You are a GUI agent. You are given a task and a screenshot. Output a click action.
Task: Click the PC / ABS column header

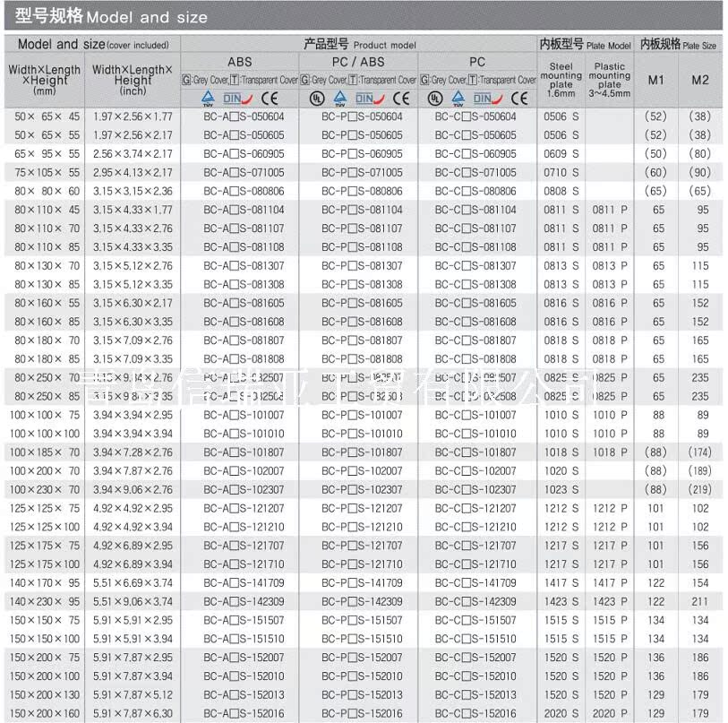(x=358, y=62)
